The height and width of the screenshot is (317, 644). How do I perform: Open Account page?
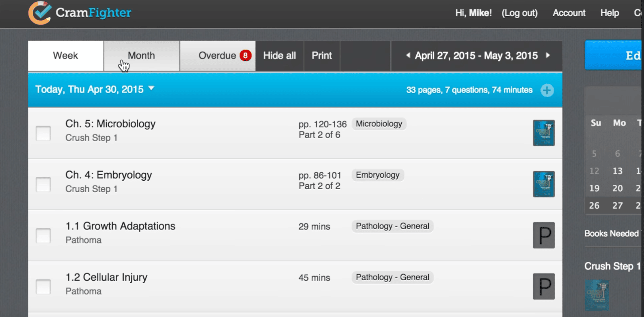[569, 13]
